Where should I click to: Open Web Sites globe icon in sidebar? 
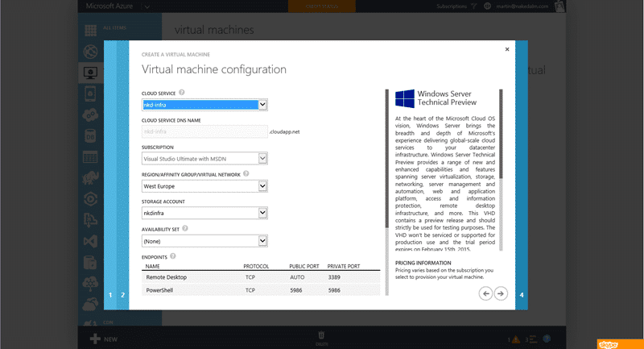point(90,52)
